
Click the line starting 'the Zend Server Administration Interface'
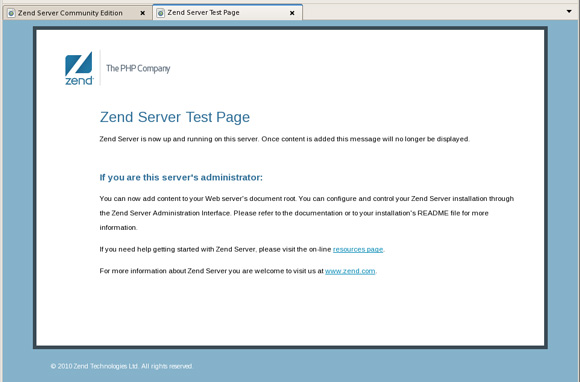click(294, 213)
